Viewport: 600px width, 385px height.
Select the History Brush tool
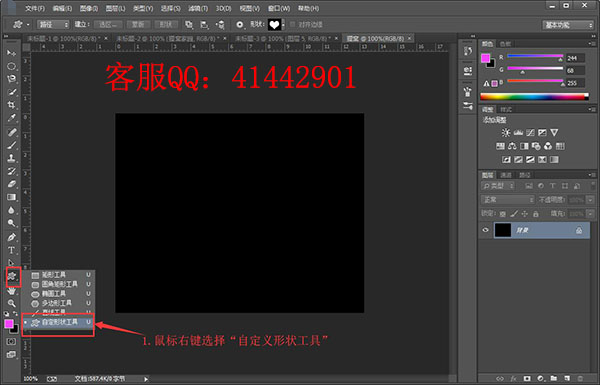(11, 171)
